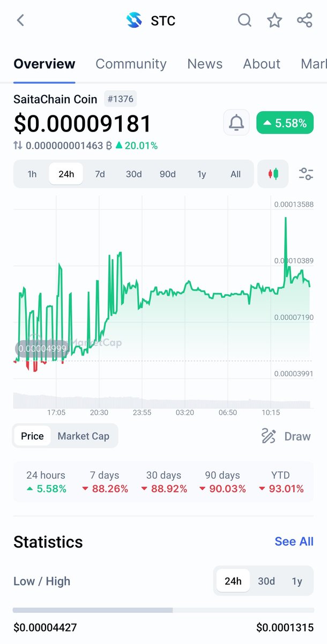Show Price chart mode
Image resolution: width=327 pixels, height=644 pixels.
(32, 436)
